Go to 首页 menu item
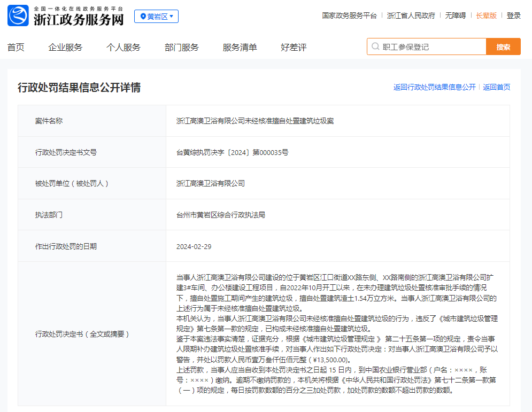 (x=16, y=47)
